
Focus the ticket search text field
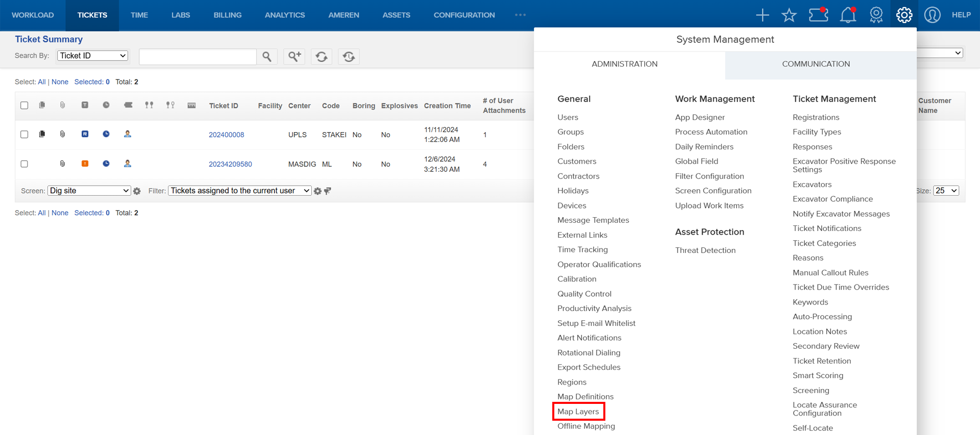tap(198, 57)
